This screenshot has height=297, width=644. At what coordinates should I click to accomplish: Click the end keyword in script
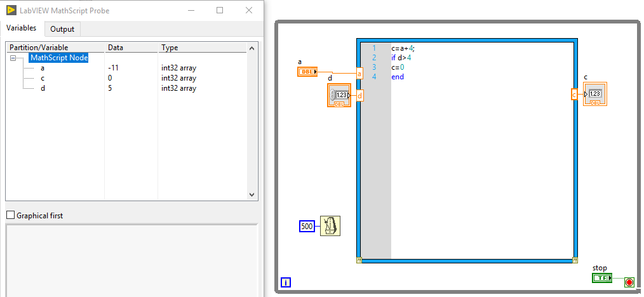[398, 77]
